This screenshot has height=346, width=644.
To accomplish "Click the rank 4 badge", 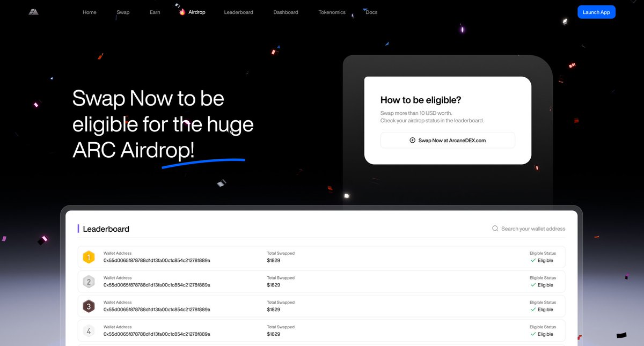I will pyautogui.click(x=89, y=331).
